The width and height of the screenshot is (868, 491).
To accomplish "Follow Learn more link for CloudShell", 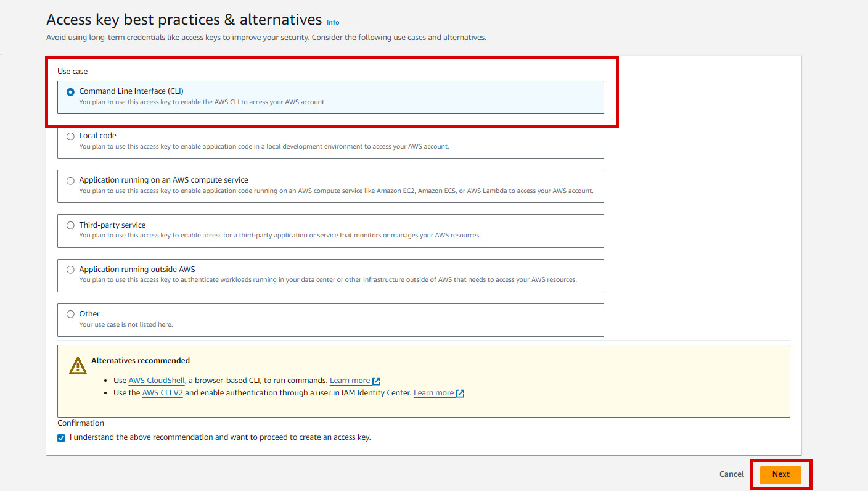I will (350, 381).
